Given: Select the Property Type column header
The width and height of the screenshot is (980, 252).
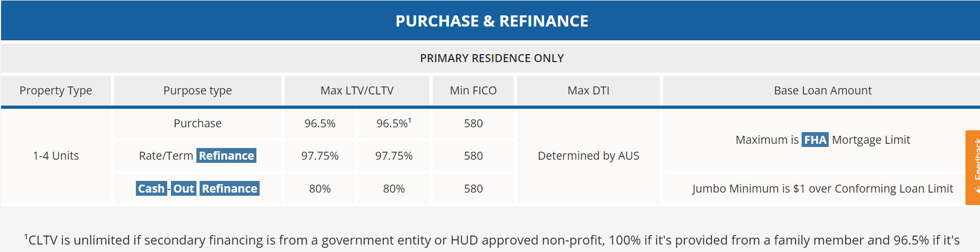Looking at the screenshot, I should [56, 91].
